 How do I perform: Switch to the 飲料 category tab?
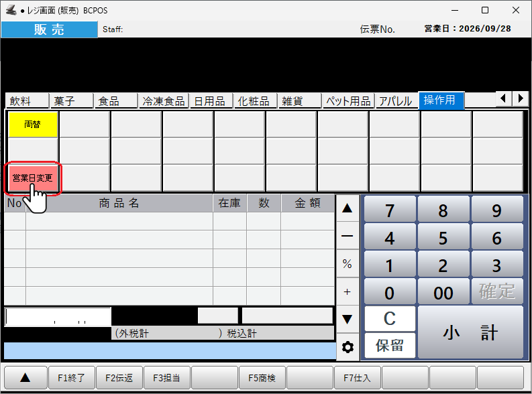(x=27, y=101)
